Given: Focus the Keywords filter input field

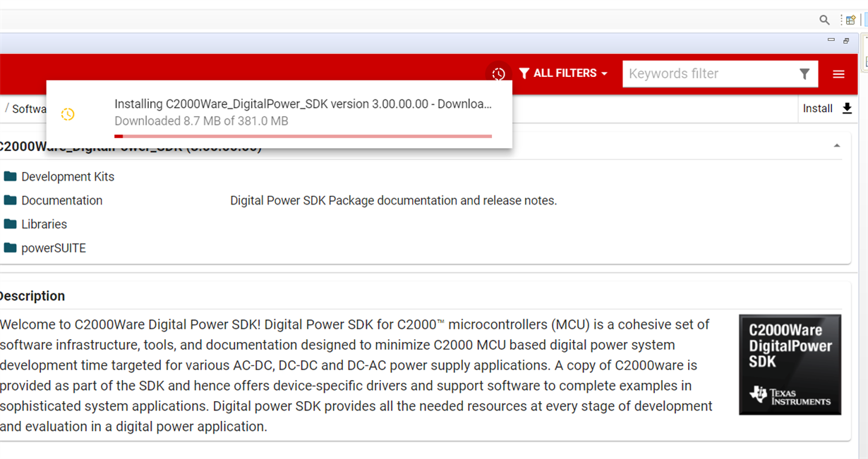Looking at the screenshot, I should point(709,74).
